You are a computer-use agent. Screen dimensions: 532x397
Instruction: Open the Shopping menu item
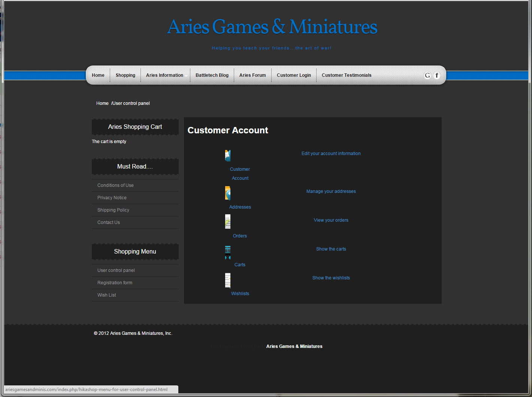[126, 75]
